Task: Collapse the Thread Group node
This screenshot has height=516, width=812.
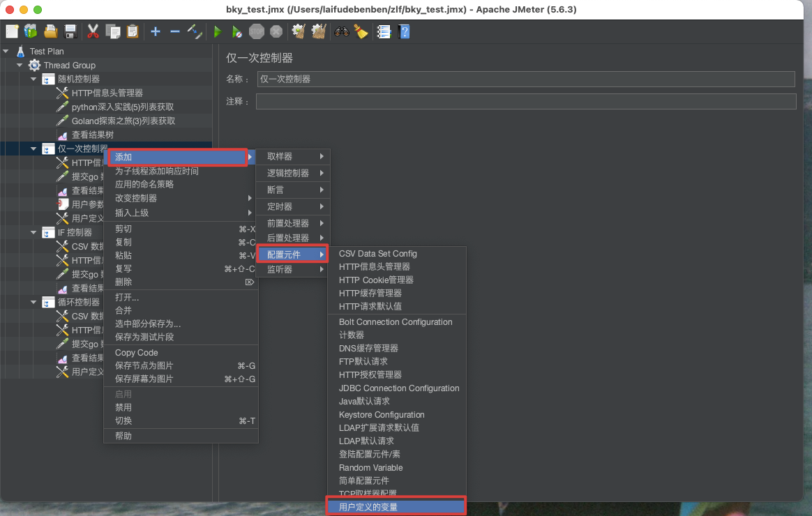Action: point(20,66)
